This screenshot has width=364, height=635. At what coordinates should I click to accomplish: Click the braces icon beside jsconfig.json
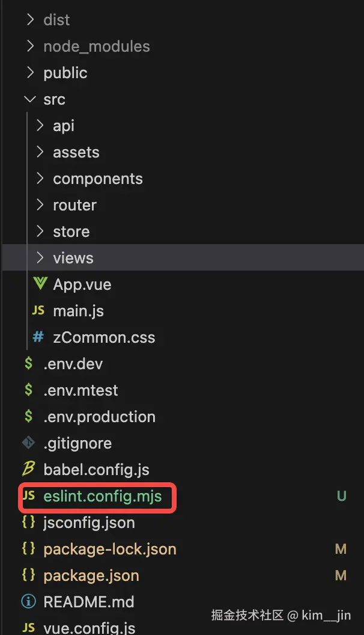[28, 523]
